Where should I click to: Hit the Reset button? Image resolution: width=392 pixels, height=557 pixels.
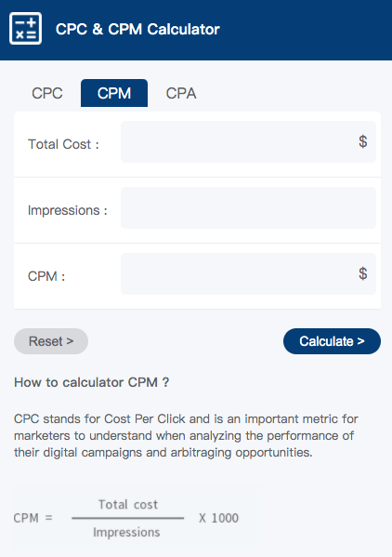51,341
